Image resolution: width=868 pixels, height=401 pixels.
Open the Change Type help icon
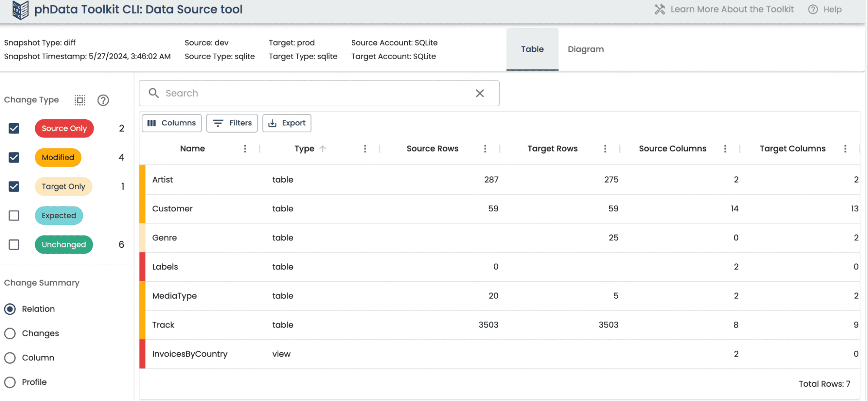pos(103,100)
